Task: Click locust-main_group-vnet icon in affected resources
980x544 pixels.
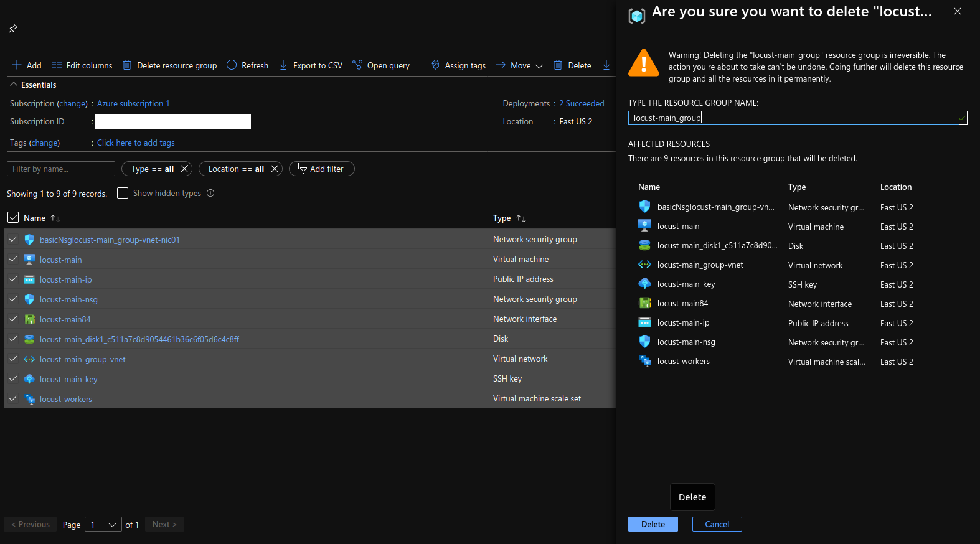Action: click(x=645, y=265)
